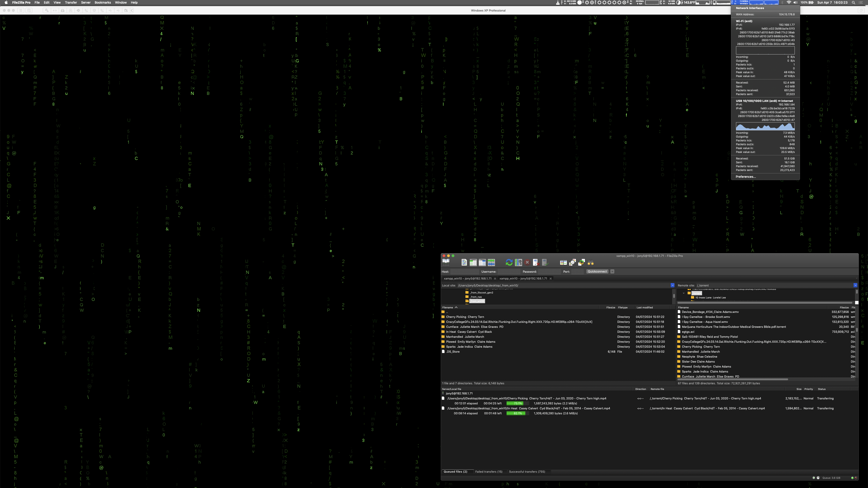The height and width of the screenshot is (488, 868).
Task: Open binoculars file search icon
Action: pyautogui.click(x=590, y=262)
